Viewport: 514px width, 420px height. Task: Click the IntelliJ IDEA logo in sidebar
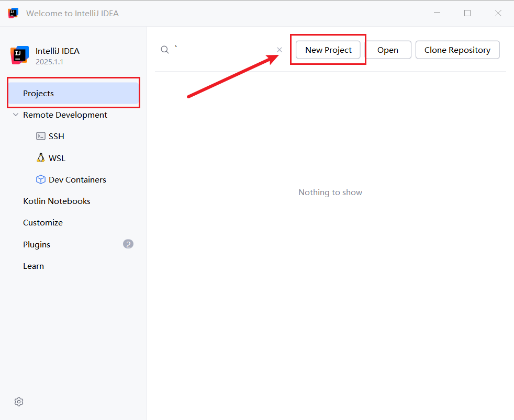(20, 55)
